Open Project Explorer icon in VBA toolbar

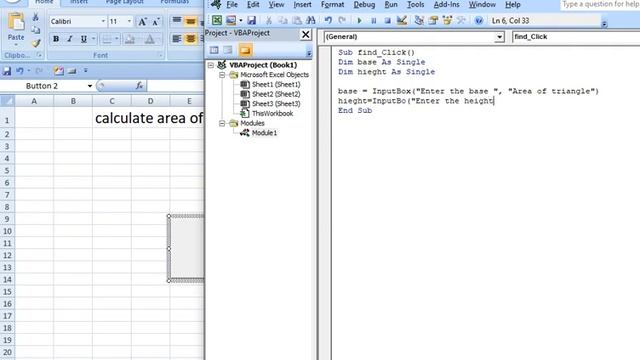point(419,20)
